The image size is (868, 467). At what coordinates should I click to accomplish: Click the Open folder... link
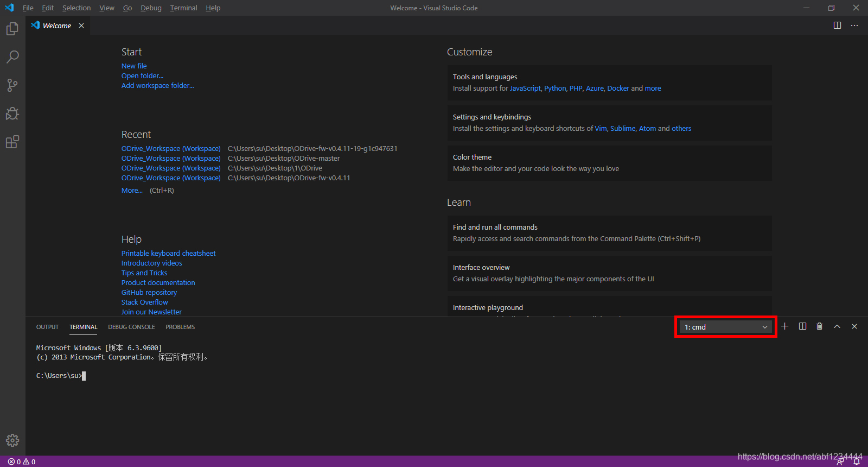pyautogui.click(x=142, y=75)
